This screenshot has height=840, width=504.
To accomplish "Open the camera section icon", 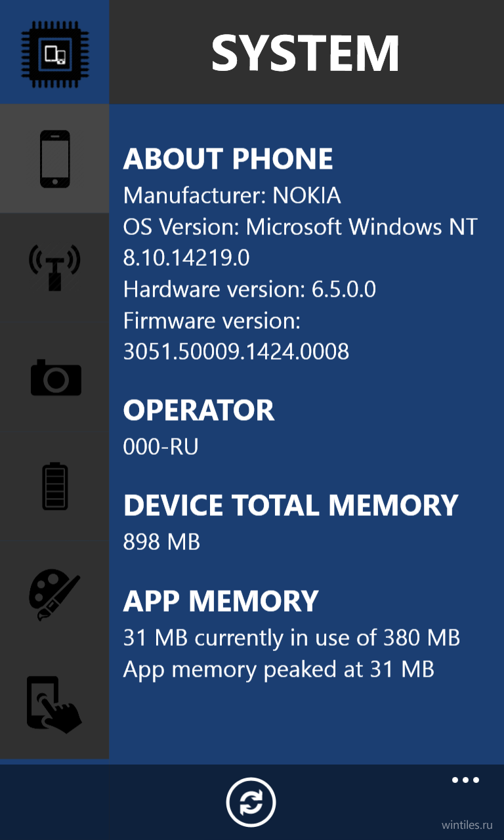I will coord(54,377).
